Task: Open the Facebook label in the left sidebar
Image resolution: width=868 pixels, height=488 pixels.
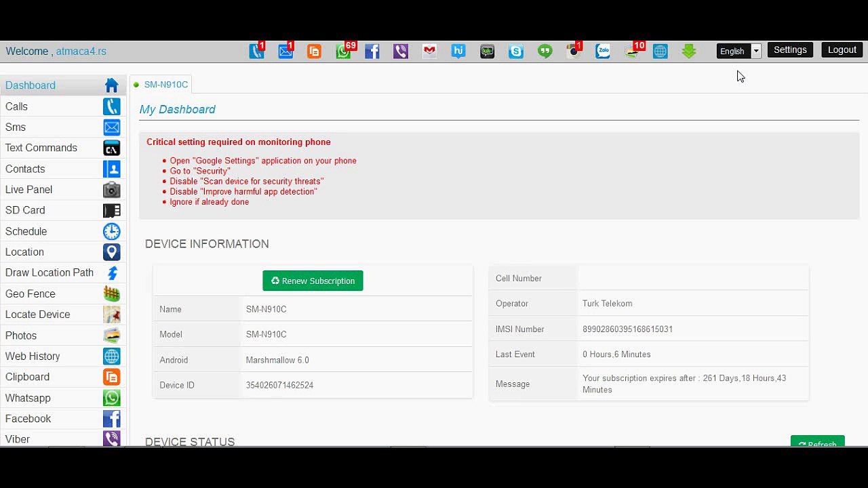Action: 28,419
